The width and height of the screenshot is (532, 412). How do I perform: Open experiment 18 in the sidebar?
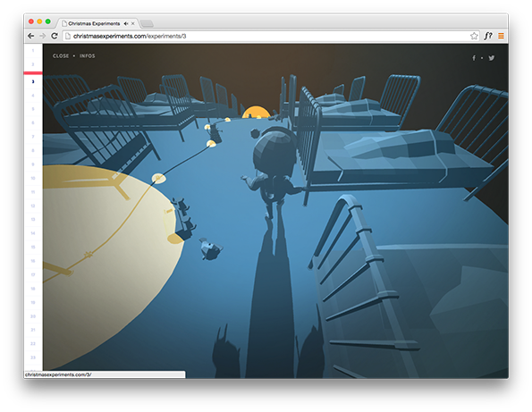pyautogui.click(x=33, y=289)
